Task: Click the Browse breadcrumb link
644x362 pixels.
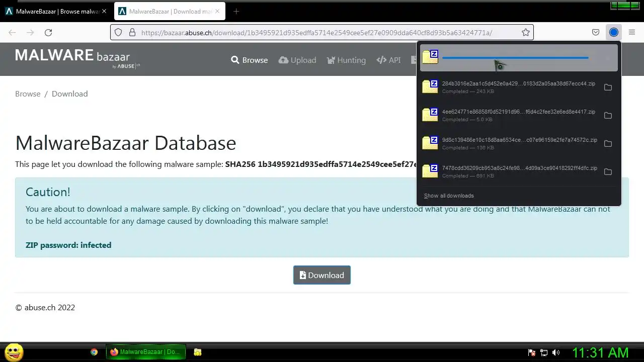Action: (28, 94)
